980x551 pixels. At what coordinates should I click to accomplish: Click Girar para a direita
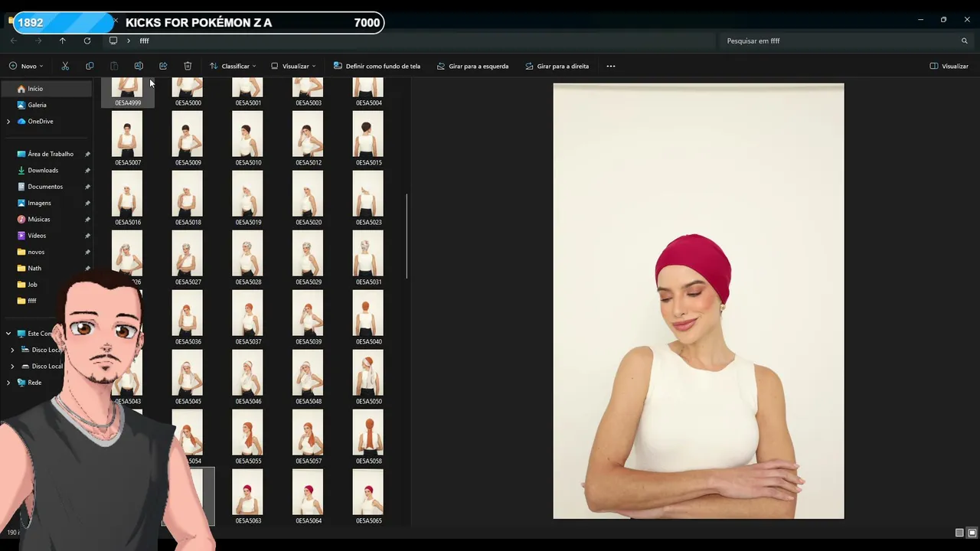tap(557, 66)
